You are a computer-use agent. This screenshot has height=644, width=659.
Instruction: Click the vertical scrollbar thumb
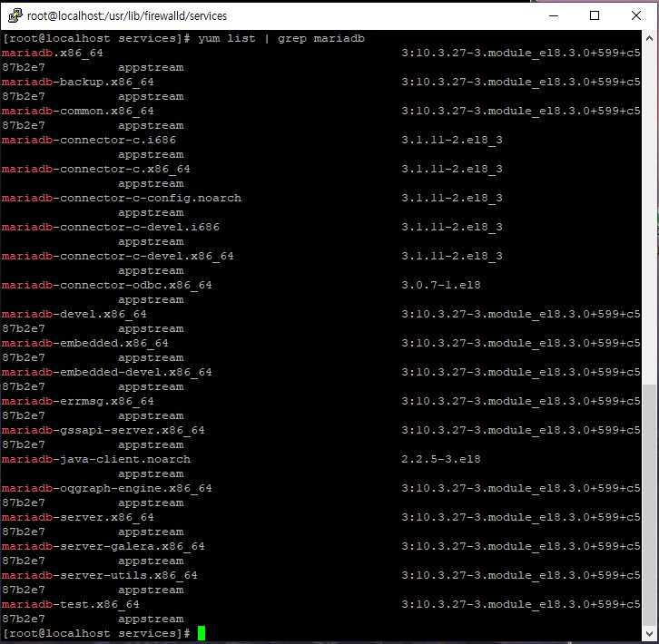[x=649, y=504]
